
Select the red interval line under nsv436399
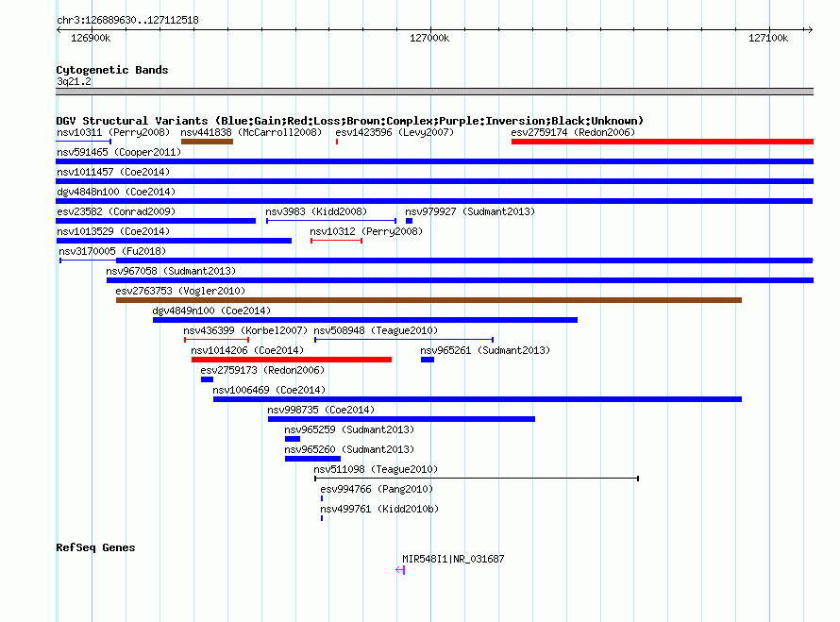click(x=216, y=340)
